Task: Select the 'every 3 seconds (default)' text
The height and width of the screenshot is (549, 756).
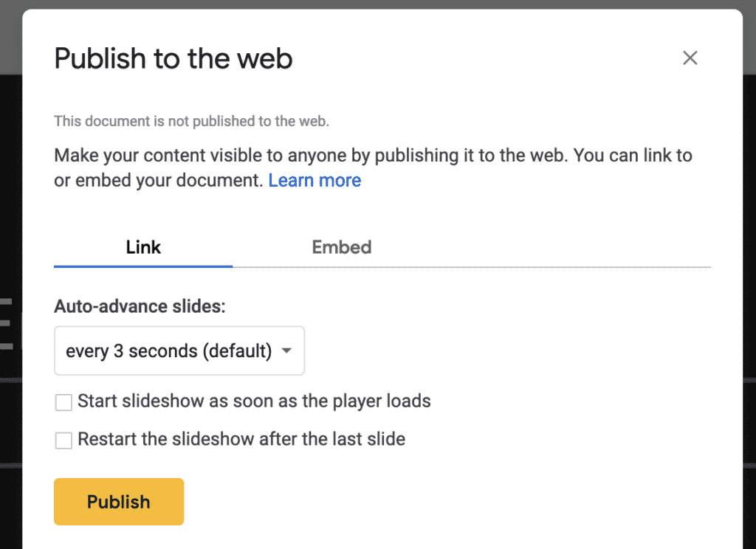Action: pyautogui.click(x=168, y=351)
